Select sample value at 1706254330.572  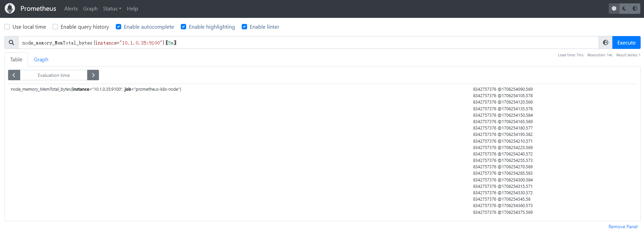click(x=503, y=193)
